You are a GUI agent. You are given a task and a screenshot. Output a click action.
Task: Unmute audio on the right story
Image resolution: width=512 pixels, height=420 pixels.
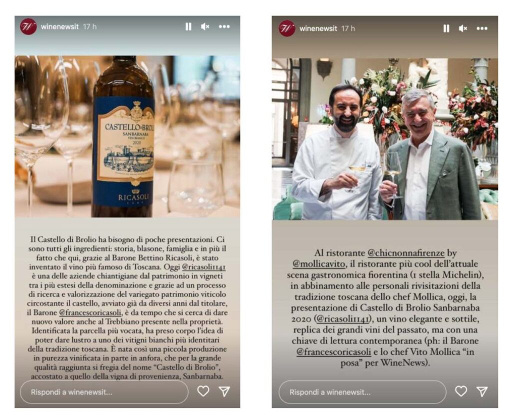463,28
